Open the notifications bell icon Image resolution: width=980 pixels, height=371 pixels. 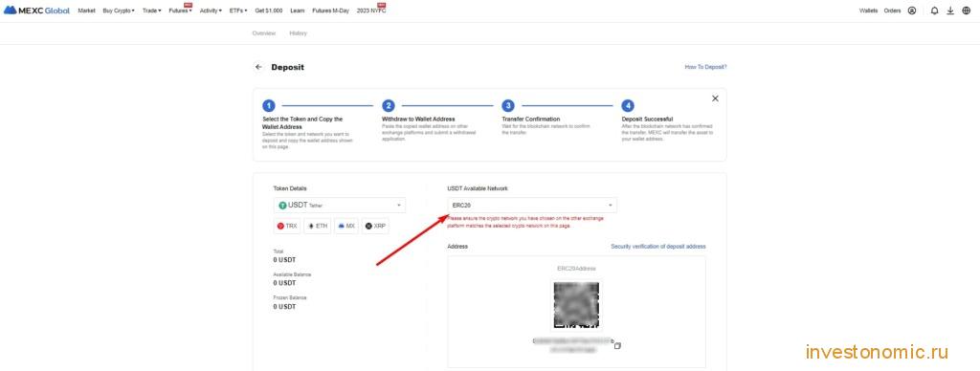click(x=934, y=11)
